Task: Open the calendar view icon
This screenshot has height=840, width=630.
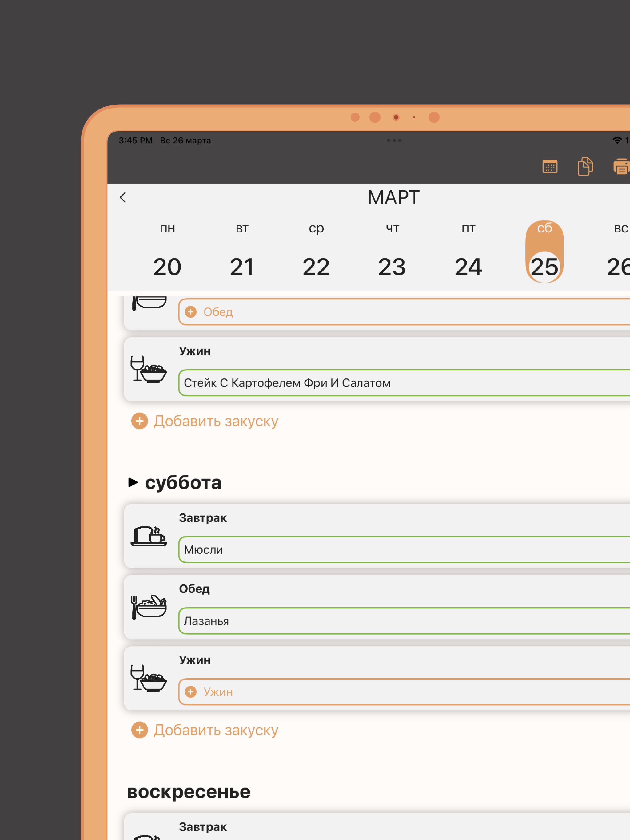Action: 550,167
